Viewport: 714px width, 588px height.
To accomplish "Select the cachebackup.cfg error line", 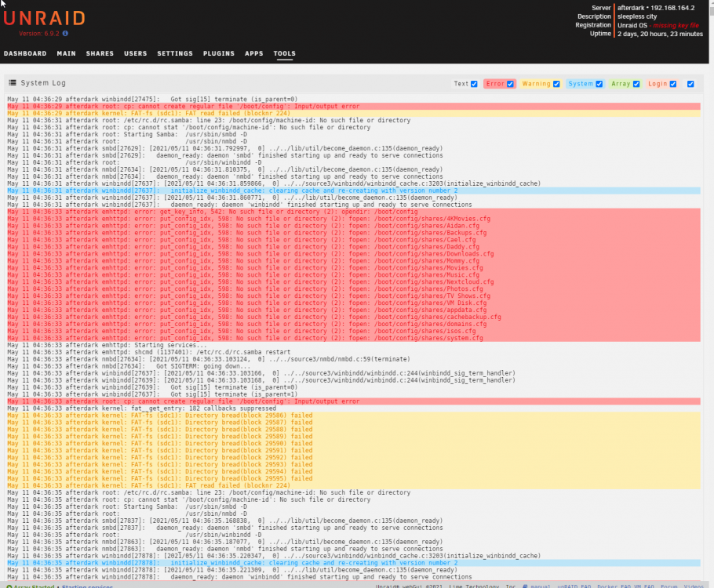I will pyautogui.click(x=353, y=318).
